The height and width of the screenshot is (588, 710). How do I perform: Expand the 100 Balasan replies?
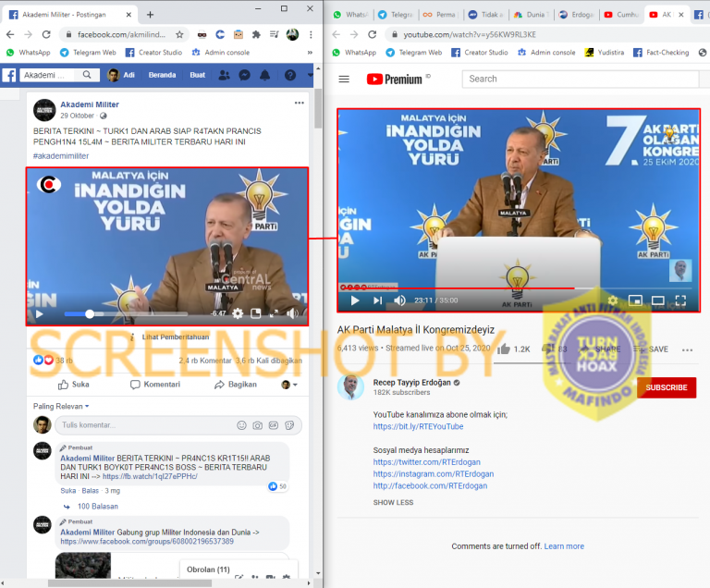coord(97,507)
